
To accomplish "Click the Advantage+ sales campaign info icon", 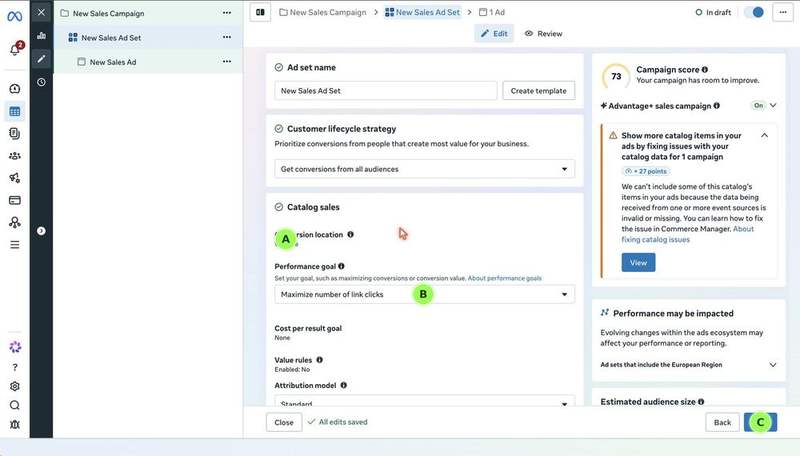I will click(x=717, y=106).
